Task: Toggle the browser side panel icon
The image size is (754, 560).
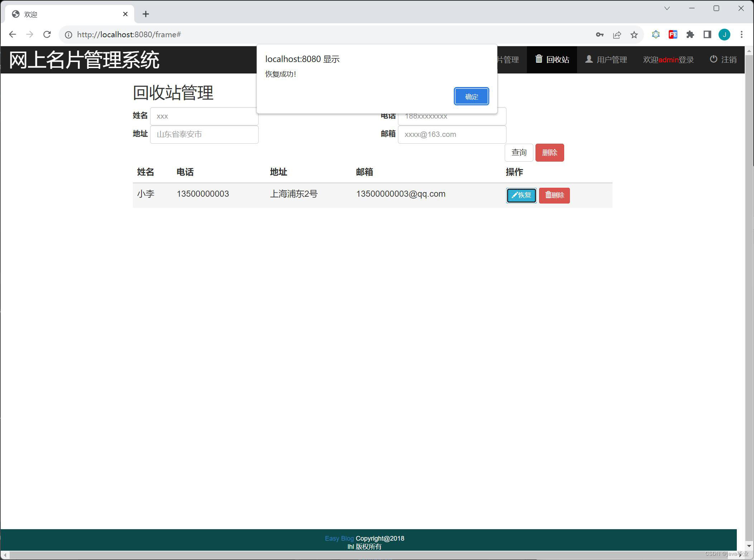Action: 707,34
